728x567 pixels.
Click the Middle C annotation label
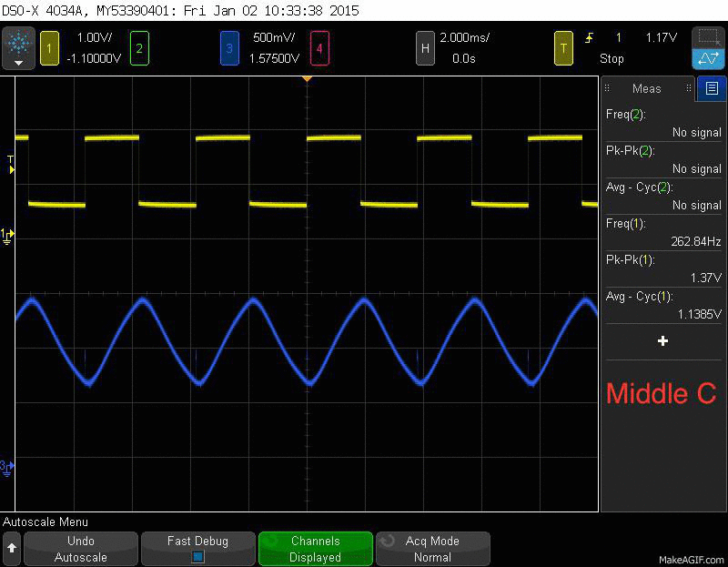tap(662, 393)
